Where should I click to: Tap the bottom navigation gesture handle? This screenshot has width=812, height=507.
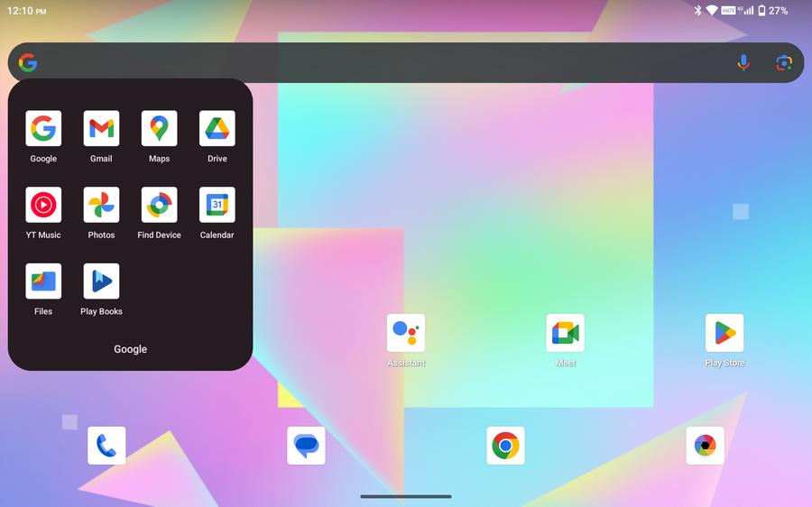(x=406, y=497)
